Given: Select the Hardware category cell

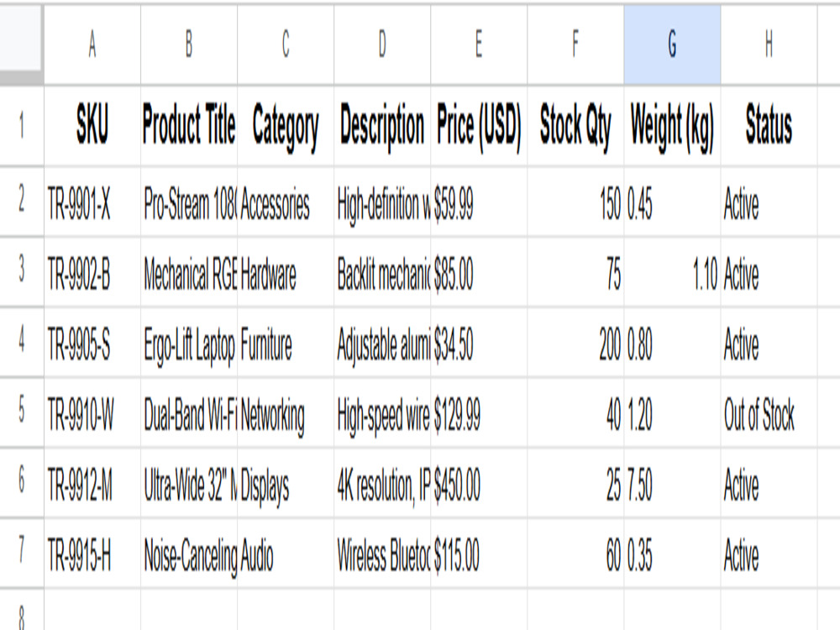Looking at the screenshot, I should 286,271.
